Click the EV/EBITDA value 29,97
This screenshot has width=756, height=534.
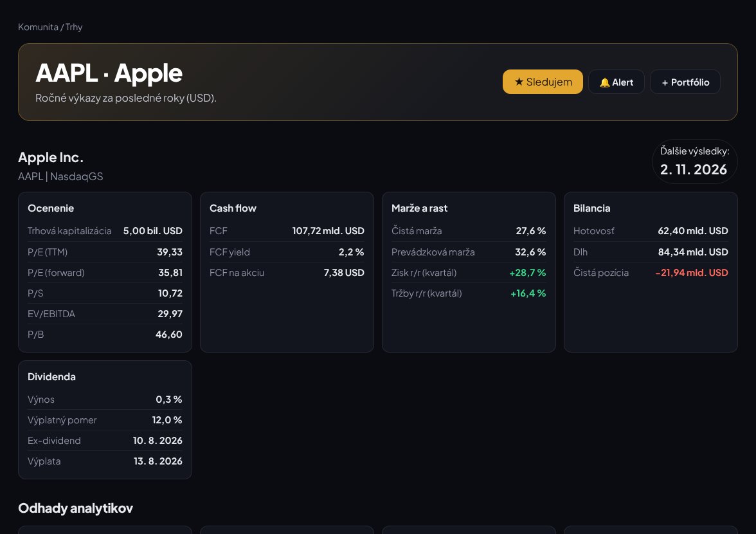[x=170, y=314]
